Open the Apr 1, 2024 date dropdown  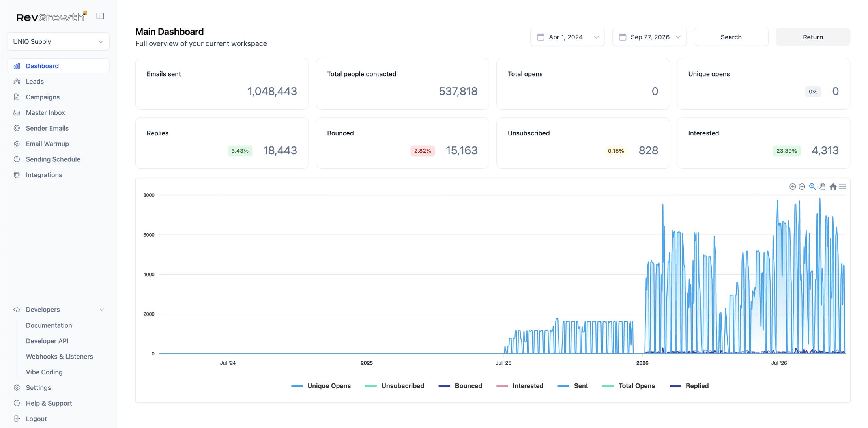click(x=567, y=37)
